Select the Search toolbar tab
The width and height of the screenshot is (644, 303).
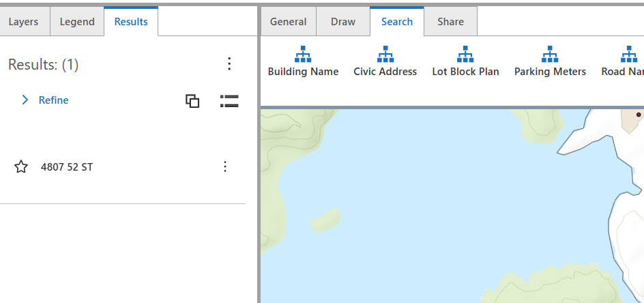[x=396, y=22]
